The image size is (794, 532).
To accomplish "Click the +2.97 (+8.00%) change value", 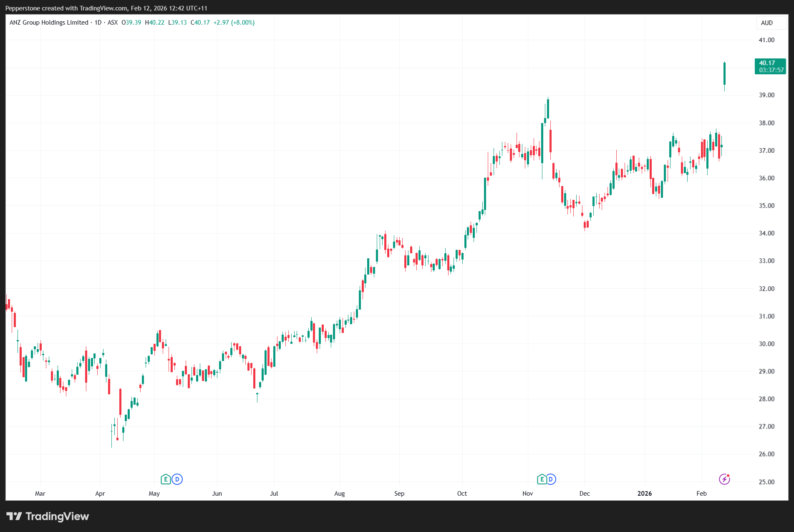I will [x=234, y=23].
